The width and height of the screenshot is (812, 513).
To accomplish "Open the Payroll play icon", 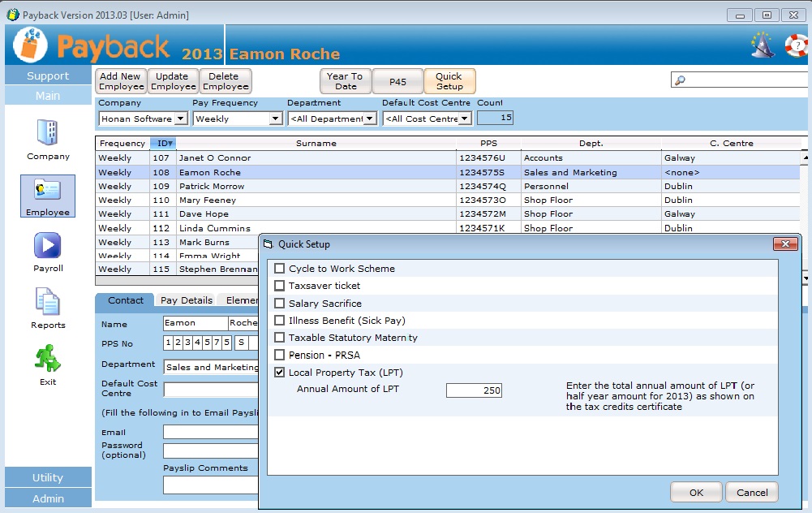I will coord(48,246).
